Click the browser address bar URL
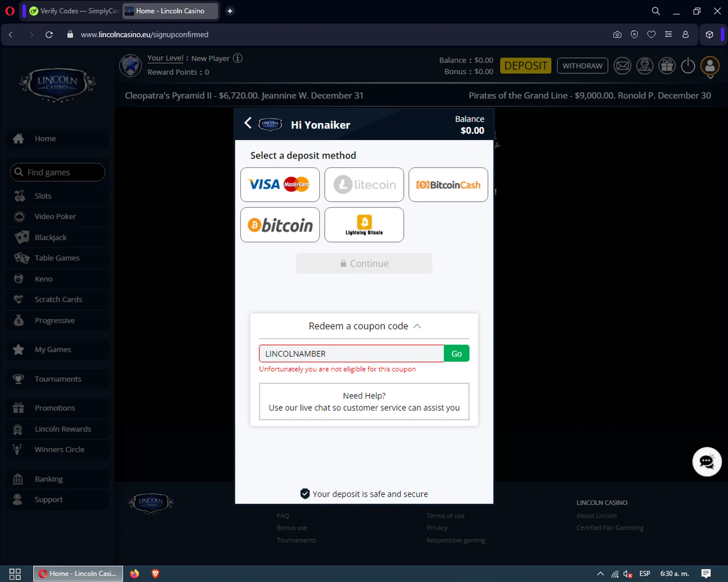This screenshot has width=728, height=582. click(x=145, y=34)
